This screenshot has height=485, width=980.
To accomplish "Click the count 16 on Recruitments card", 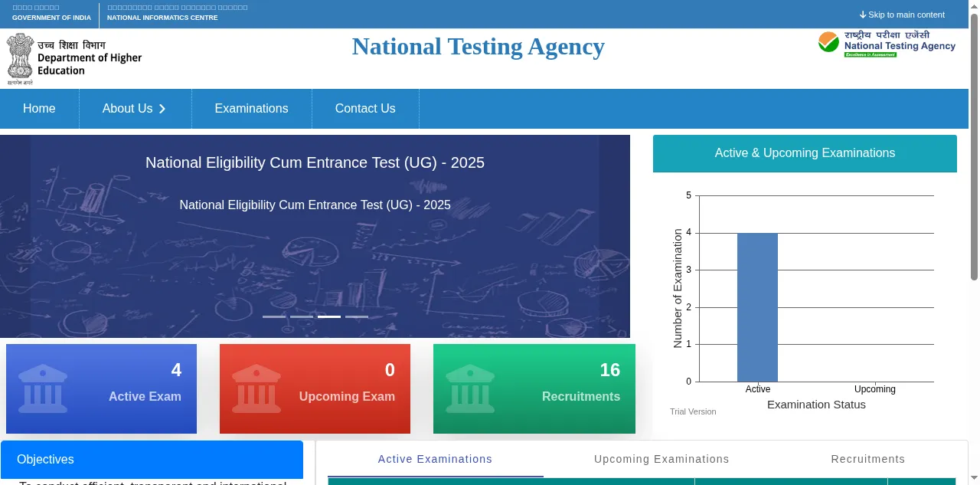I will [610, 371].
